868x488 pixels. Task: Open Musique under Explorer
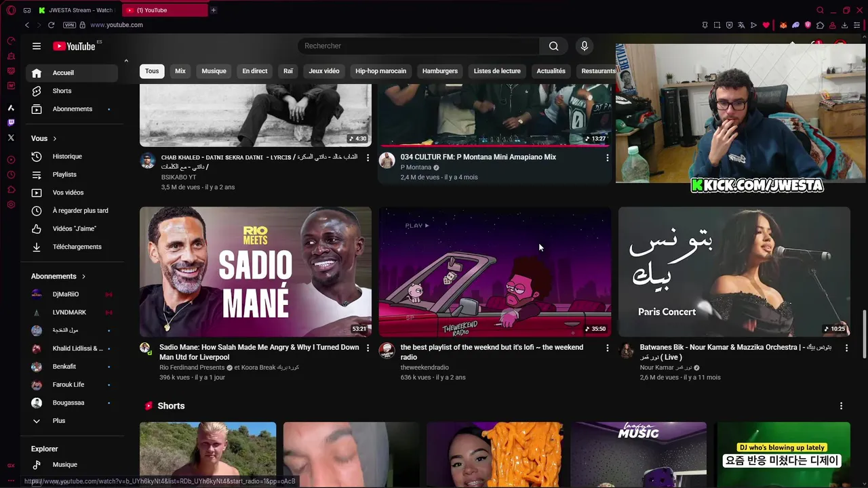tap(71, 465)
